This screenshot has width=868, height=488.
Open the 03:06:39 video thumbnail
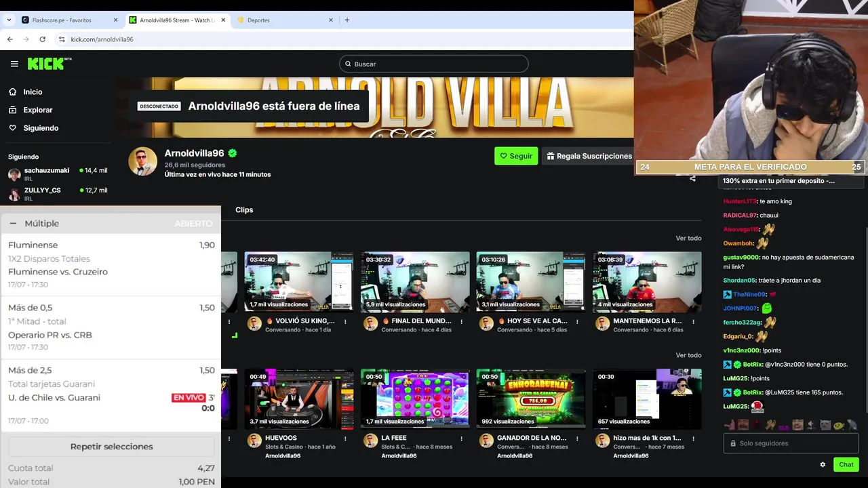(x=647, y=282)
